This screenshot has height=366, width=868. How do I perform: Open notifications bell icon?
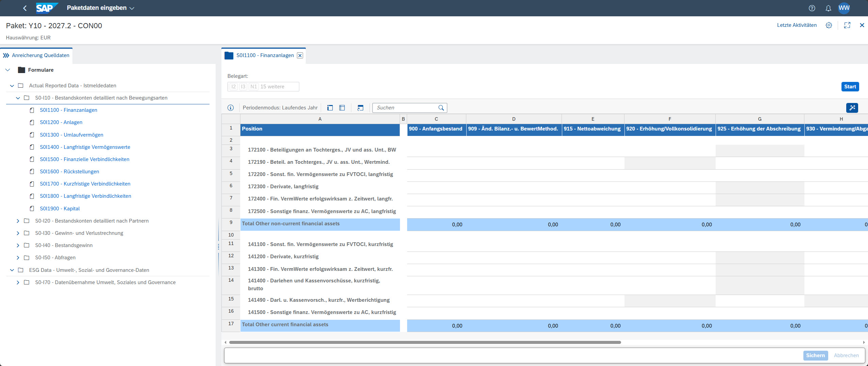(x=828, y=8)
